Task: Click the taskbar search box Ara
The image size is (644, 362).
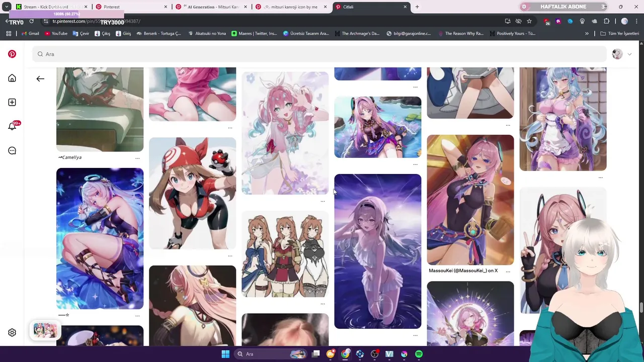Action: 272,354
